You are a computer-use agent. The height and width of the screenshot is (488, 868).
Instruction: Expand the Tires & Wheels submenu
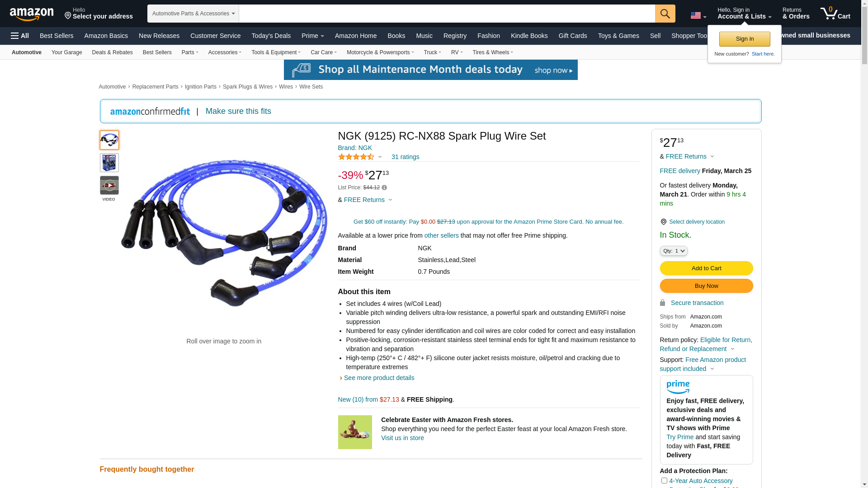click(493, 52)
